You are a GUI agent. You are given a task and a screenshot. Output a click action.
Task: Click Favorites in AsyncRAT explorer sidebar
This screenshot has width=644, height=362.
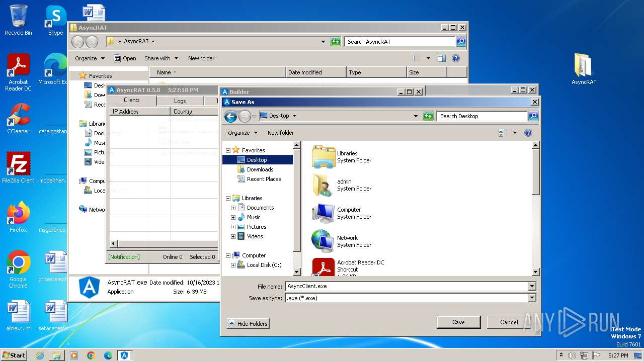tap(100, 76)
